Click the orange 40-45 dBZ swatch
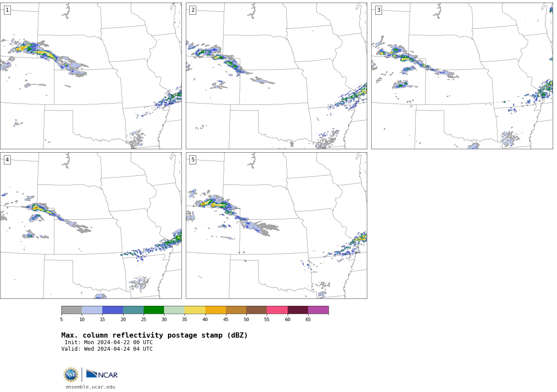The width and height of the screenshot is (557, 392). (215, 310)
